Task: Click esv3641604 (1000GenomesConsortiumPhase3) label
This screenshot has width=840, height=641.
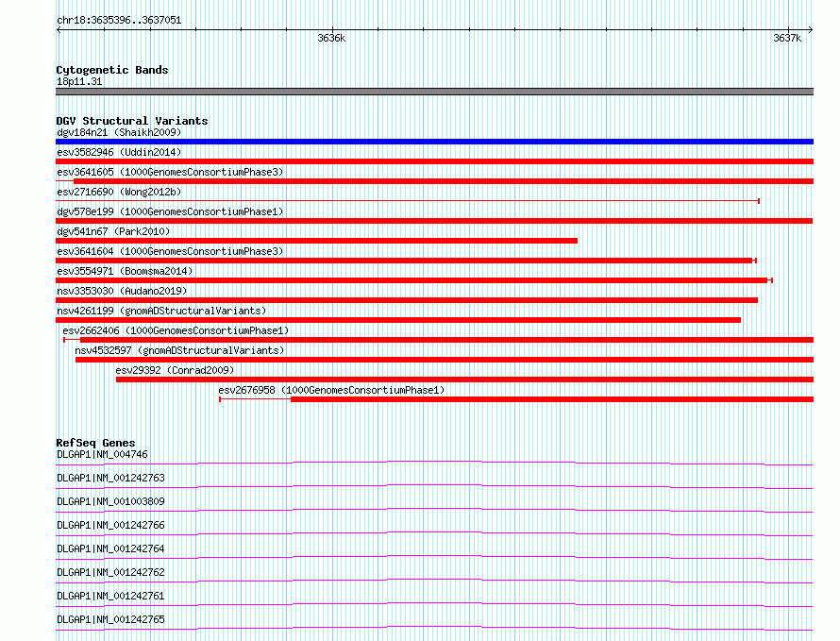Action: 170,251
